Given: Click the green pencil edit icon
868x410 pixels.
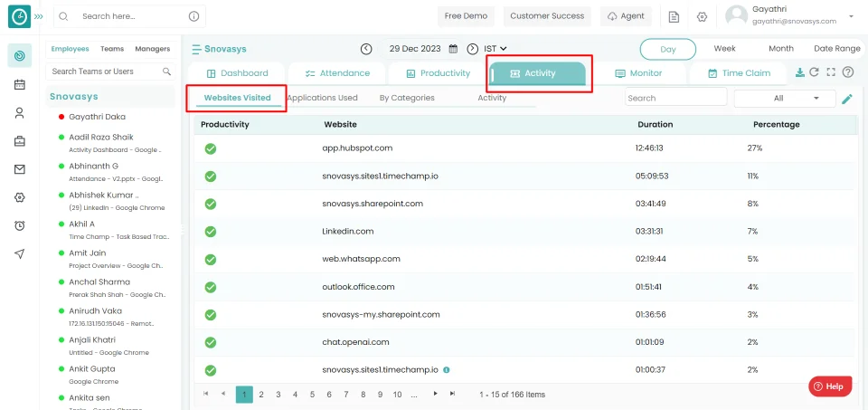Looking at the screenshot, I should point(847,100).
